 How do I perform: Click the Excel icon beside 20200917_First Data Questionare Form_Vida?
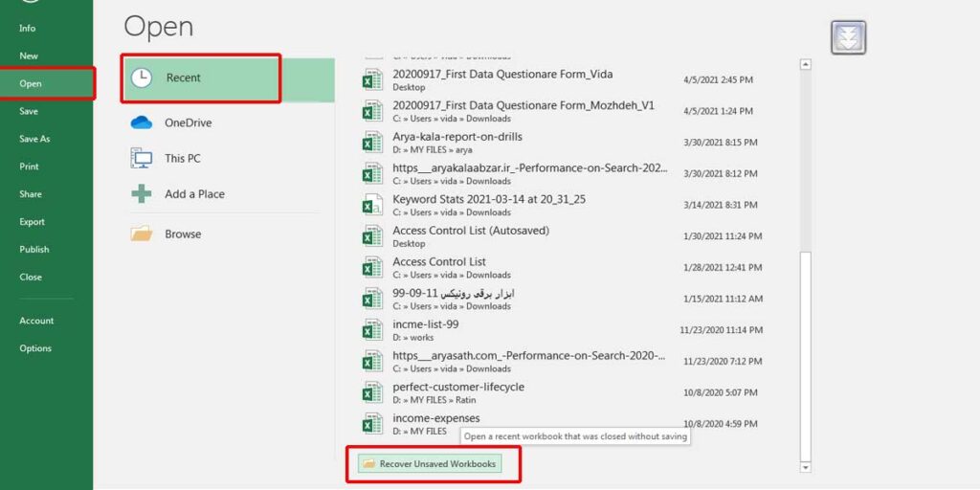(x=372, y=80)
